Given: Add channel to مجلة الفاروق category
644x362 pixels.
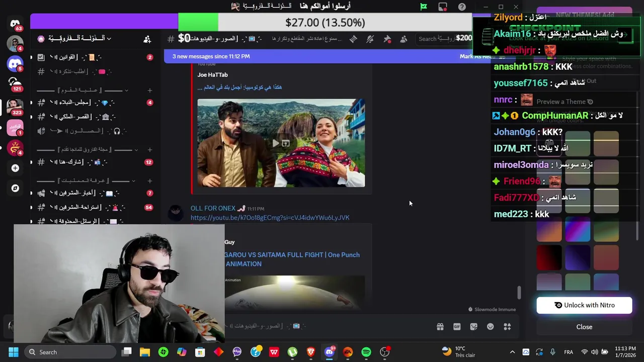Looking at the screenshot, I should (x=149, y=150).
